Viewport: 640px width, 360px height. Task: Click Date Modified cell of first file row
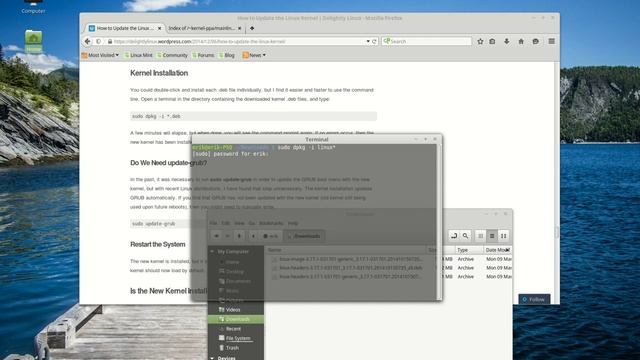tap(498, 259)
